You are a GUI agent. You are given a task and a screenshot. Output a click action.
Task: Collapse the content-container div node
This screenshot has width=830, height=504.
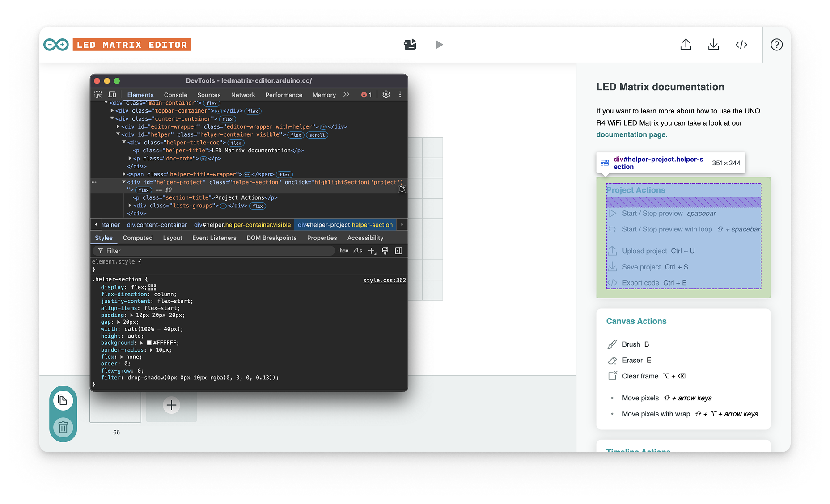tap(112, 119)
